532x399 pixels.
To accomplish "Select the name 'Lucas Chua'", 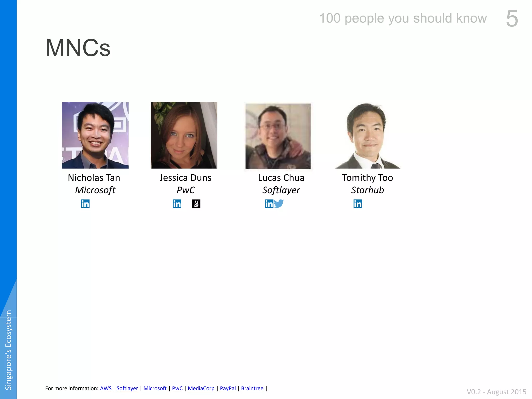I will point(281,178).
